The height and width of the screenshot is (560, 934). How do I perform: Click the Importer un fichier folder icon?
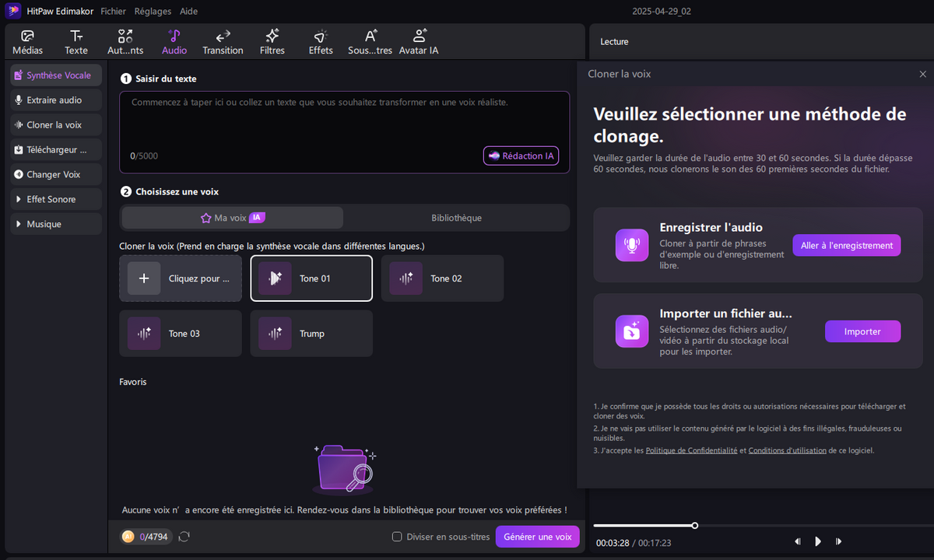[x=631, y=331]
